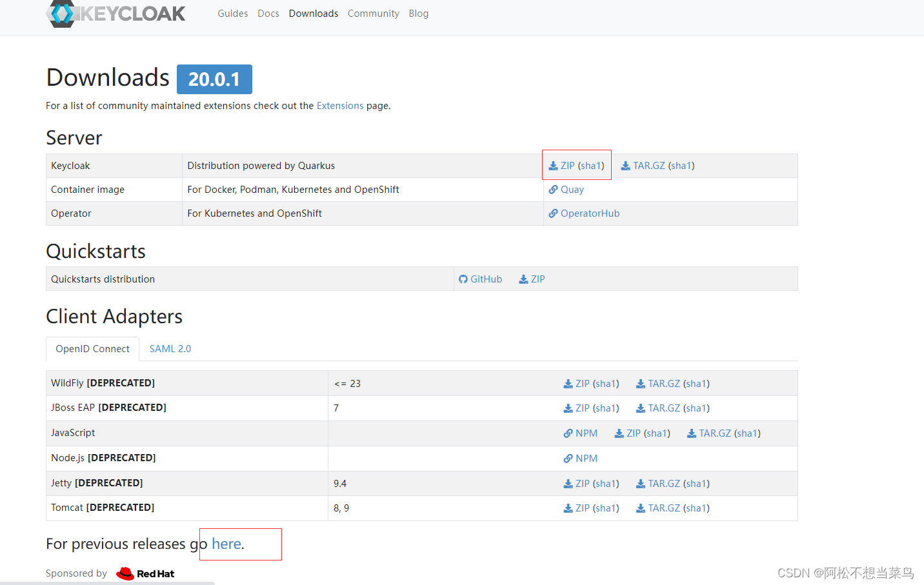
Task: Open sha1 for the Tomcat ZIP
Action: [x=606, y=508]
